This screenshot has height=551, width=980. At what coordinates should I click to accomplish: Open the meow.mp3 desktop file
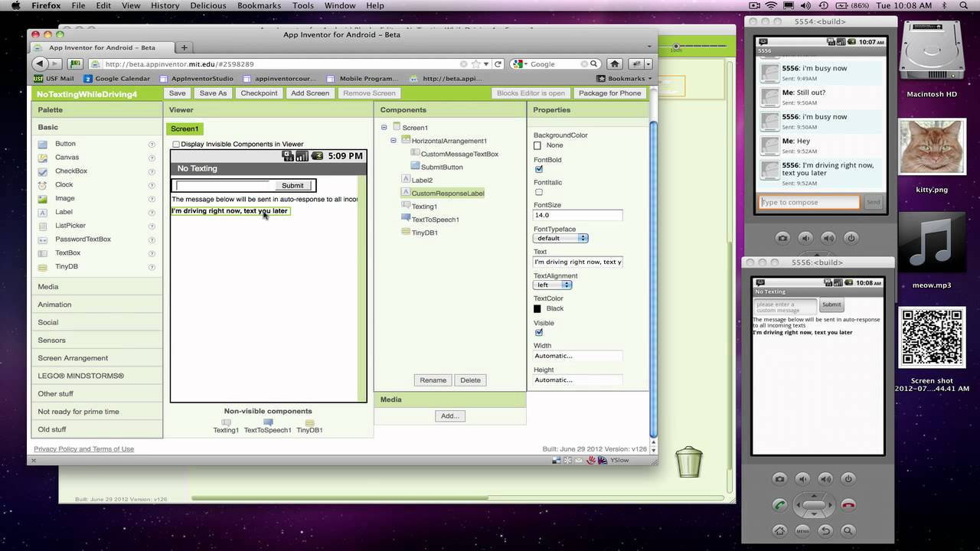pos(932,250)
